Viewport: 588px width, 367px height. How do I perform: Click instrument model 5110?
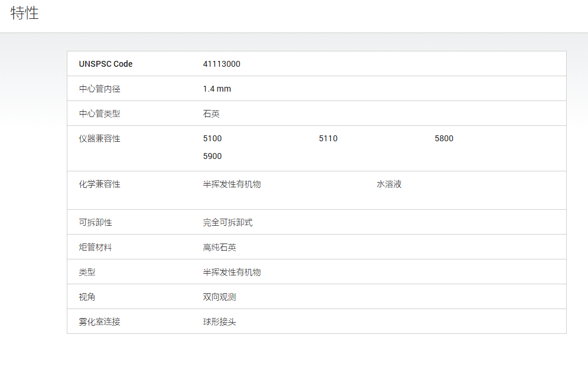pyautogui.click(x=328, y=139)
